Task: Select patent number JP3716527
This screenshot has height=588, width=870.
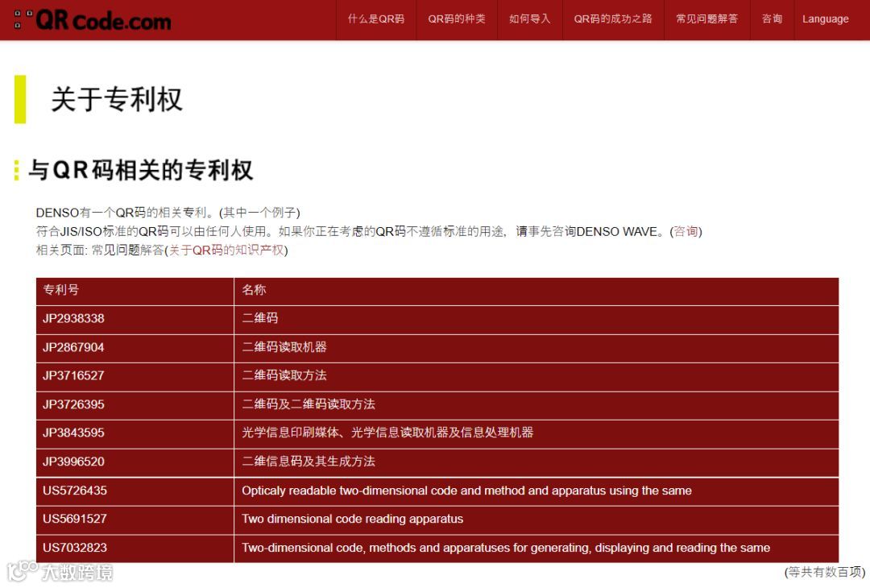Action: pyautogui.click(x=73, y=375)
